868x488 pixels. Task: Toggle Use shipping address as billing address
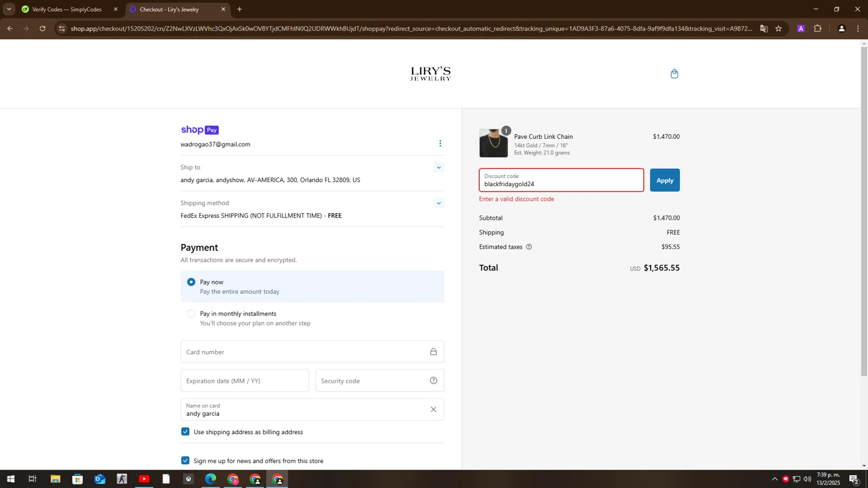point(185,432)
